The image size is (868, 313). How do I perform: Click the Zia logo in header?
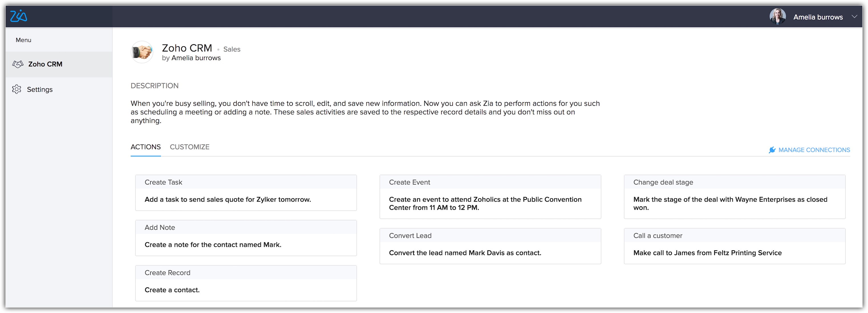coord(19,16)
